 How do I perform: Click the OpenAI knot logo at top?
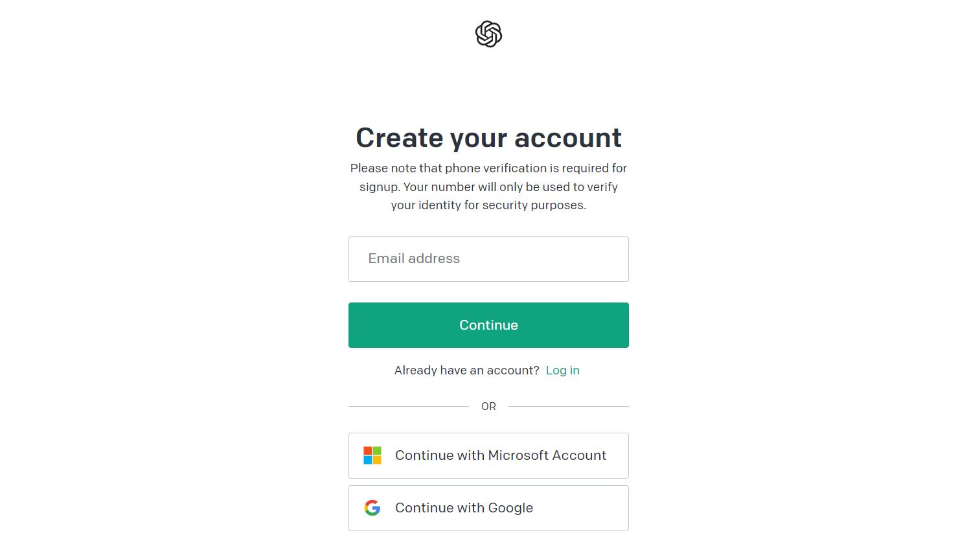coord(488,34)
